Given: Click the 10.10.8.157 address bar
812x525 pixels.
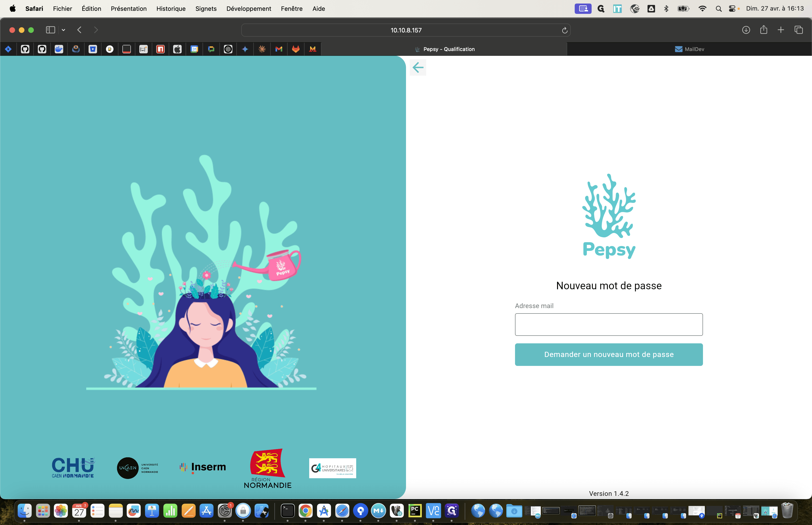Looking at the screenshot, I should pyautogui.click(x=406, y=30).
